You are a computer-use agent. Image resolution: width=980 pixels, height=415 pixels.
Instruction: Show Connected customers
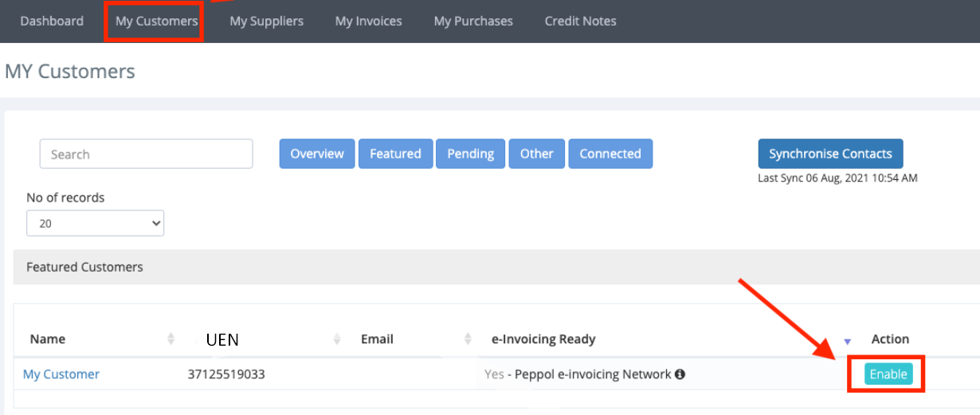click(610, 154)
